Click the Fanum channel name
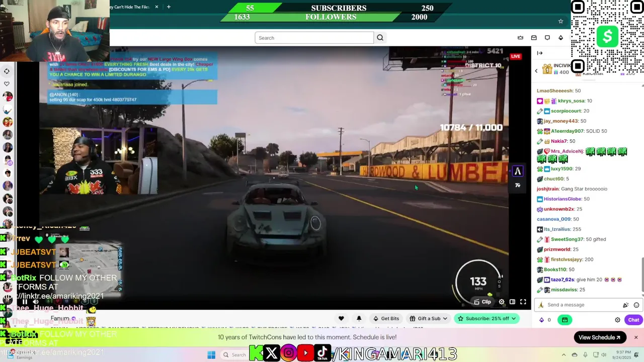The width and height of the screenshot is (644, 362). coord(59,318)
